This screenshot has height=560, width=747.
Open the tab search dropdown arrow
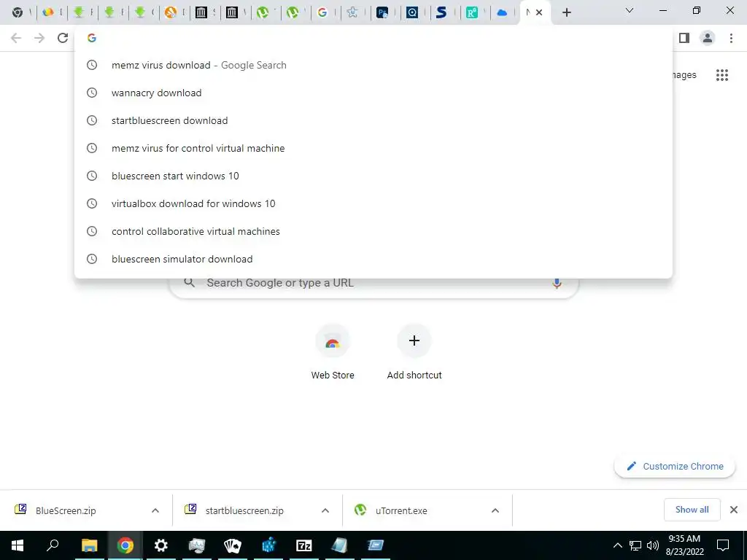click(x=630, y=10)
